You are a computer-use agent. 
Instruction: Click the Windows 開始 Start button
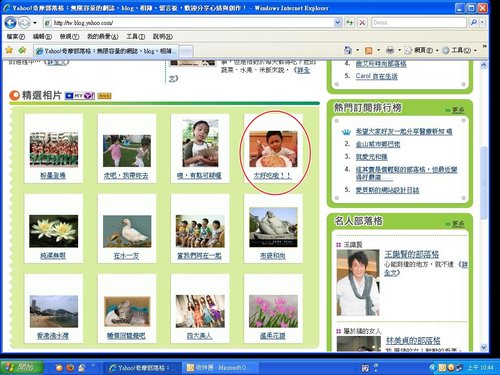click(22, 368)
